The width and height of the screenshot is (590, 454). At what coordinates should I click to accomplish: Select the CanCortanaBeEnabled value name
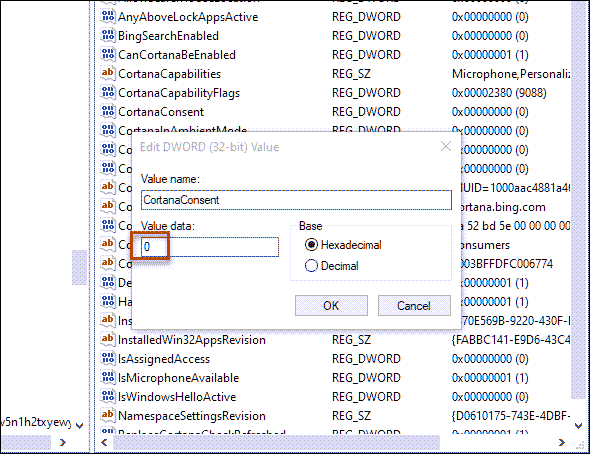click(177, 55)
